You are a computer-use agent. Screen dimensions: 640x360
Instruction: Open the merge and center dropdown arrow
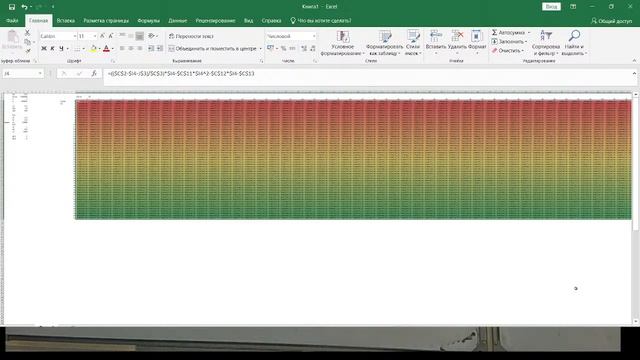[260, 49]
